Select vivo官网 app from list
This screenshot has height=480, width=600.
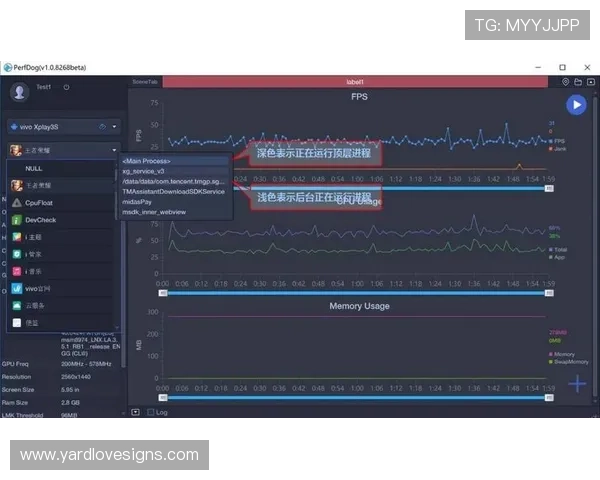tap(38, 288)
